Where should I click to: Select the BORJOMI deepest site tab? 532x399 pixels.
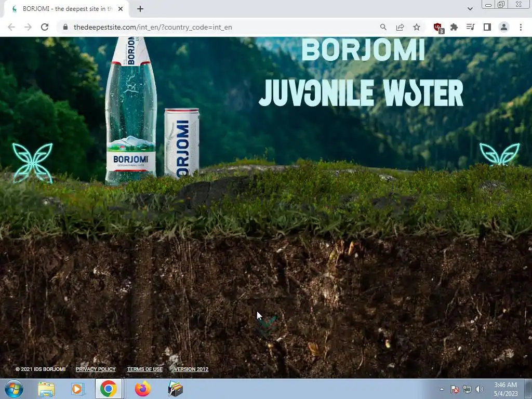[x=67, y=9]
